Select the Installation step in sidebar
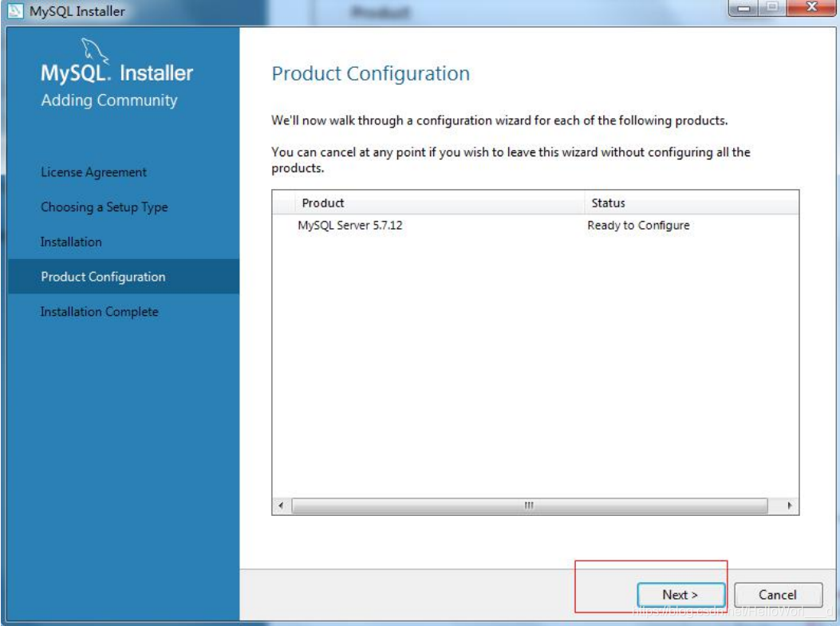840x626 pixels. click(x=71, y=242)
